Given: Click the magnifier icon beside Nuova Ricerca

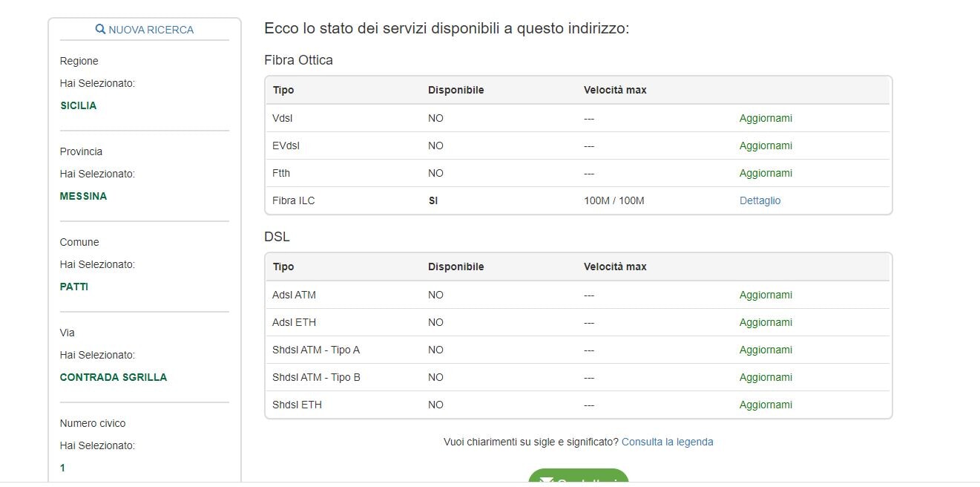Looking at the screenshot, I should point(100,30).
